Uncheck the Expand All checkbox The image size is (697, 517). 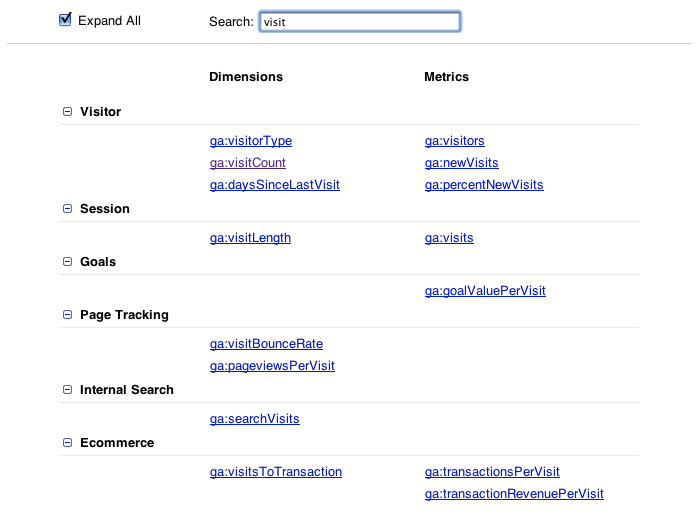(66, 20)
